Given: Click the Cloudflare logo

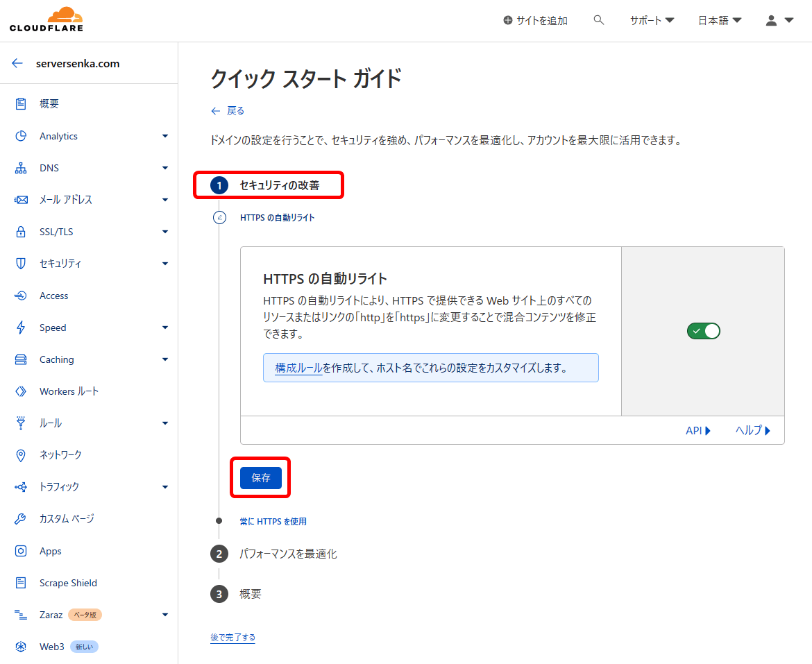Looking at the screenshot, I should click(x=46, y=19).
